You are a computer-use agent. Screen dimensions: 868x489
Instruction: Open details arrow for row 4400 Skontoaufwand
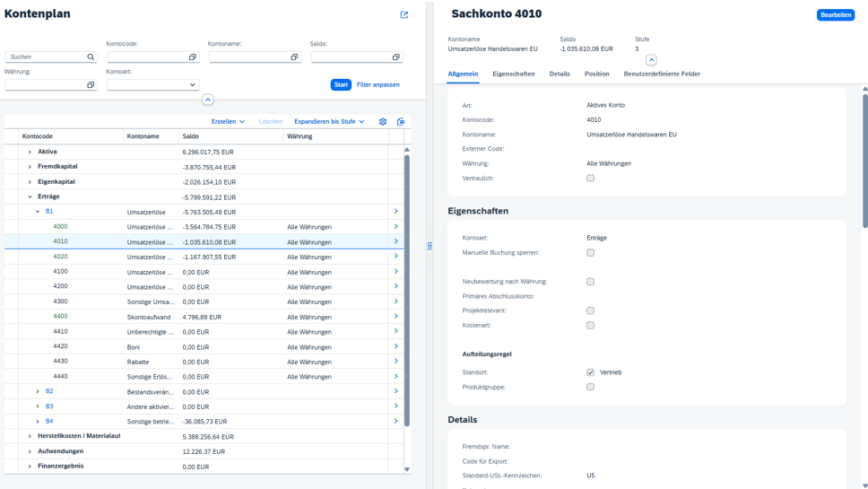(395, 316)
